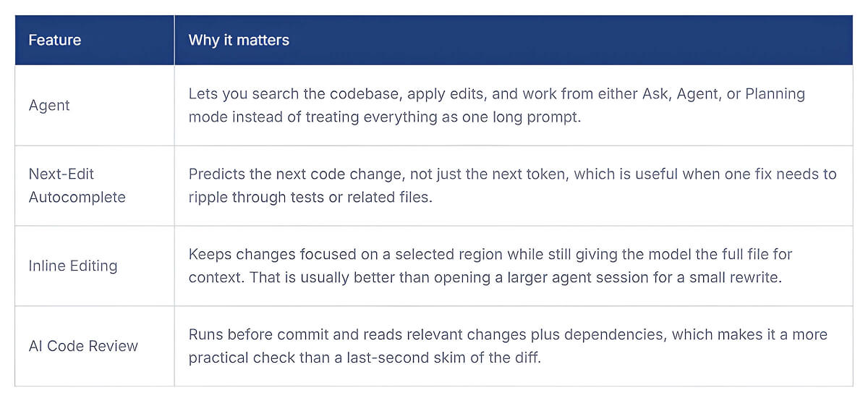Viewport: 868px width, 401px height.
Task: Select the "Agent" feature cell
Action: point(48,105)
